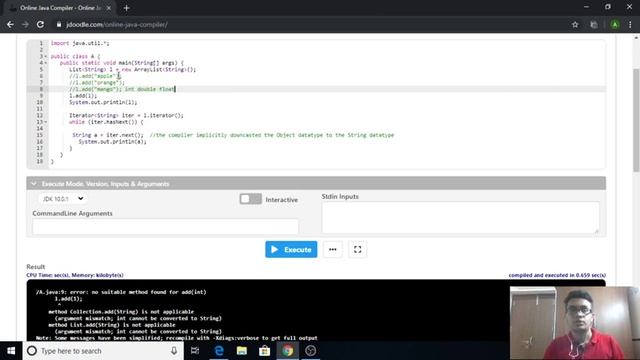Click the String a = iter.next(); statement
This screenshot has height=360, width=640.
(x=108, y=135)
